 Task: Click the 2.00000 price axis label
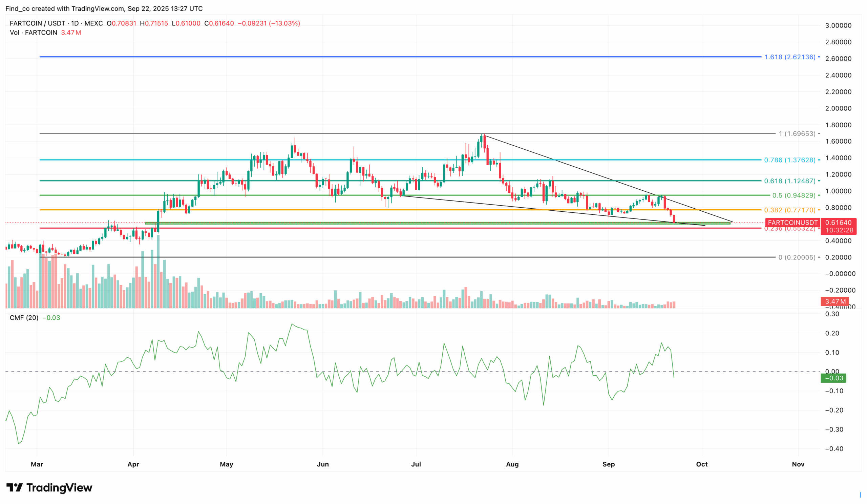tap(838, 108)
